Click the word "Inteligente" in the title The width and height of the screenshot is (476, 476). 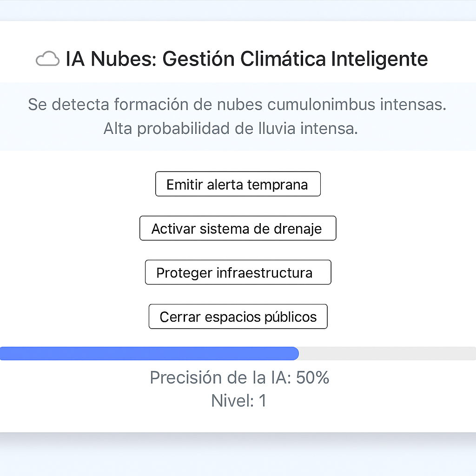point(379,59)
